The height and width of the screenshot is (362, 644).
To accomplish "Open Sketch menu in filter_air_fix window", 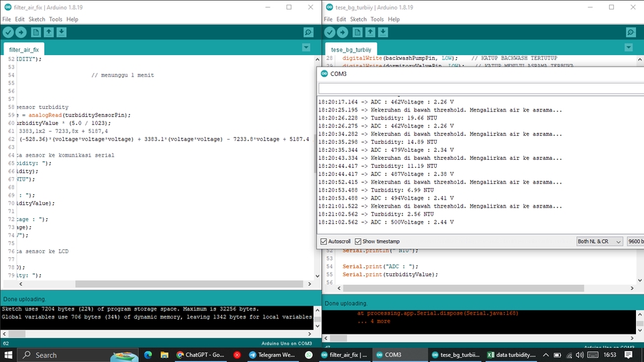I will pos(37,19).
